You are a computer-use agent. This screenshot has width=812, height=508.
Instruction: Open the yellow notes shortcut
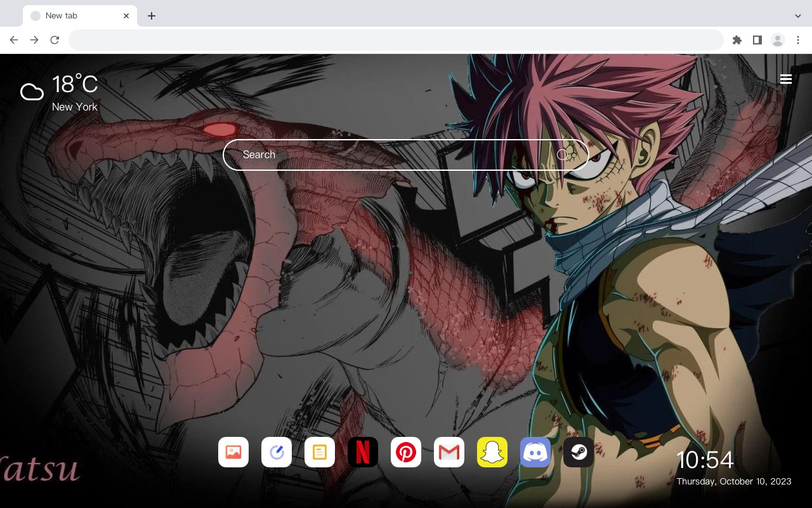[x=320, y=452]
